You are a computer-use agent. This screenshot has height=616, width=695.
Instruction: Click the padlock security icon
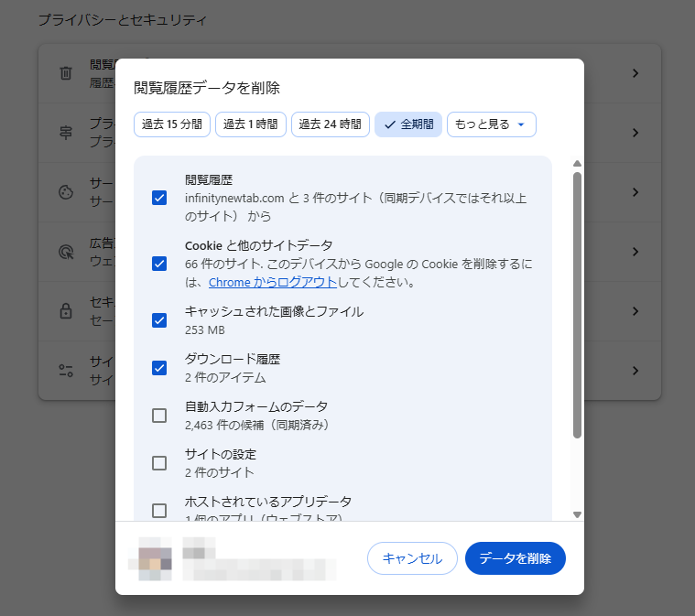[65, 311]
